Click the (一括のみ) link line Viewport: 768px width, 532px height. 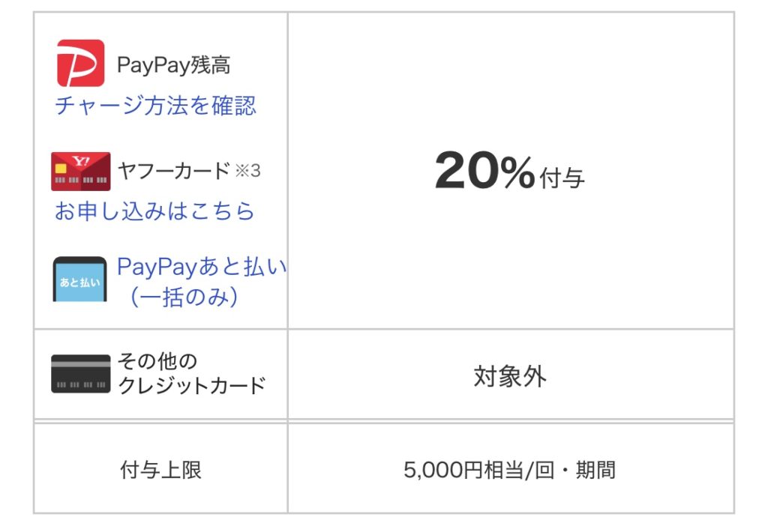click(x=184, y=297)
